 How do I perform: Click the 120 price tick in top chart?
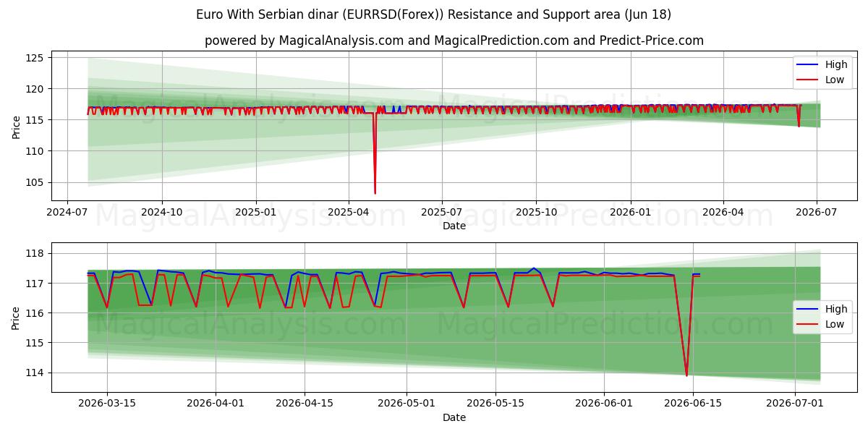(36, 89)
